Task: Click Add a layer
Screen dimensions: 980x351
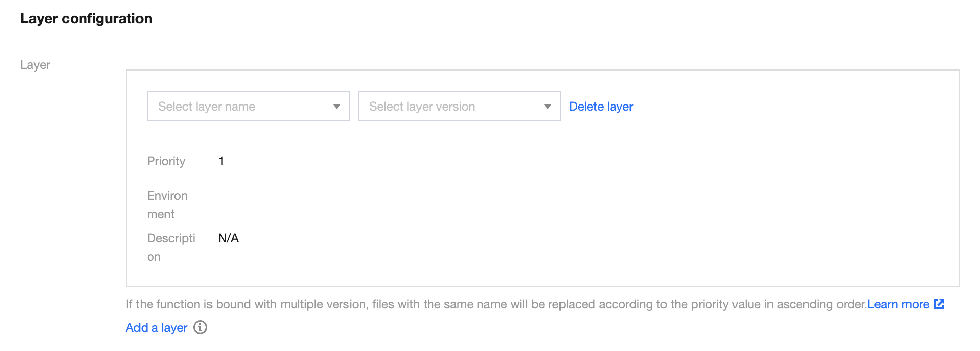Action: pyautogui.click(x=156, y=328)
